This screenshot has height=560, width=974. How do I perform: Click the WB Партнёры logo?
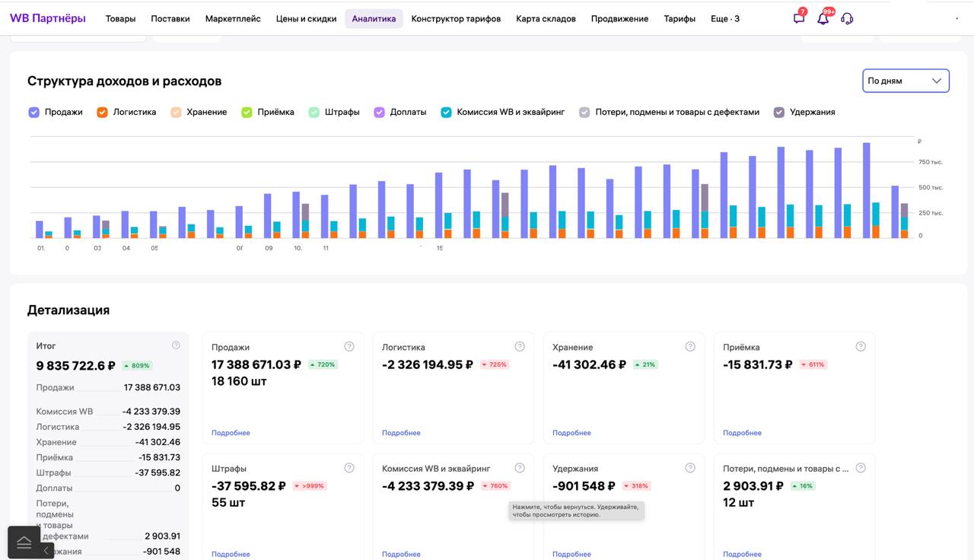[47, 18]
